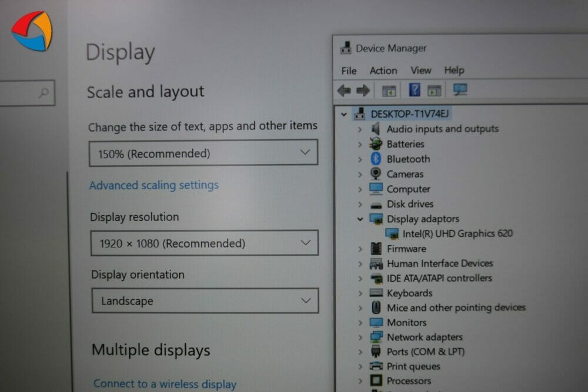This screenshot has width=588, height=392.
Task: Select the Human Interface Devices label
Action: 440,263
